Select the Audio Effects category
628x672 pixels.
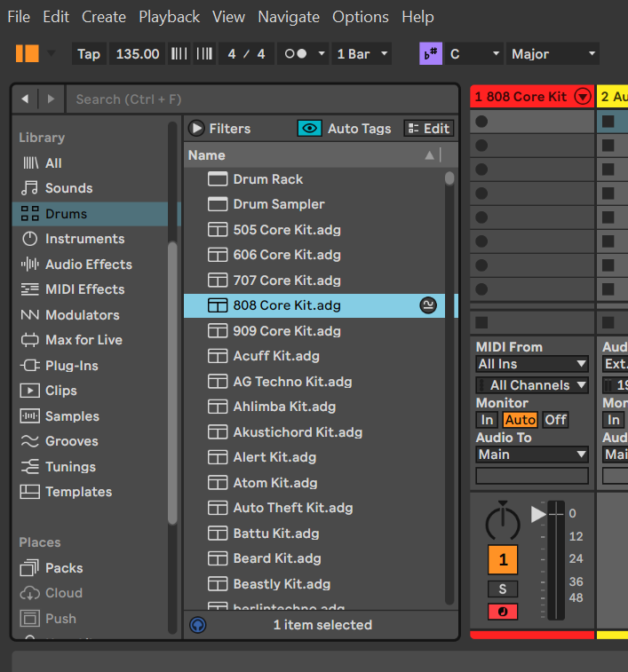click(90, 265)
